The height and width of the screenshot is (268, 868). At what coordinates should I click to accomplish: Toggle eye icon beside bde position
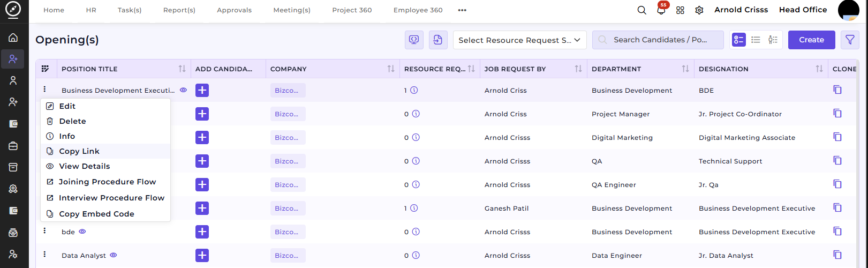pos(82,232)
